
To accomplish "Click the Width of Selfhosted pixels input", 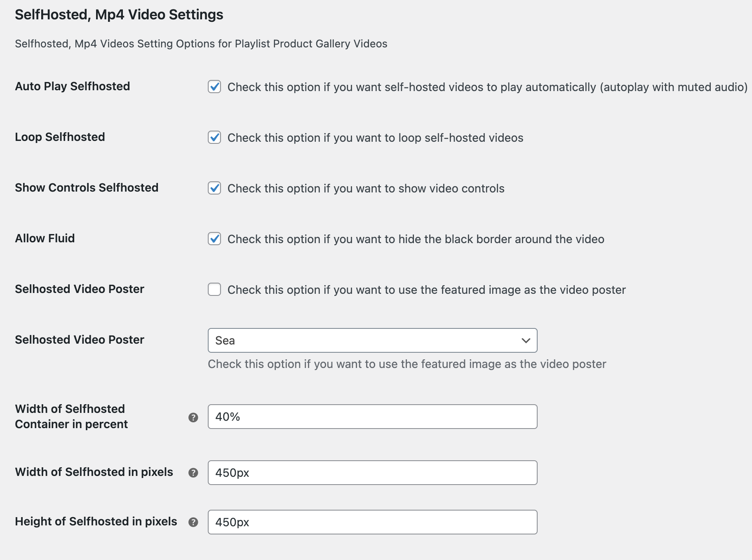I will pyautogui.click(x=372, y=473).
